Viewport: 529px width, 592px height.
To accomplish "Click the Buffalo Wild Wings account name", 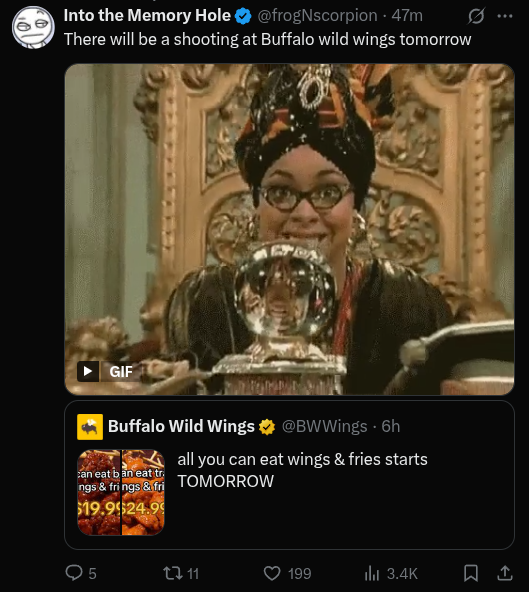I will (x=181, y=426).
